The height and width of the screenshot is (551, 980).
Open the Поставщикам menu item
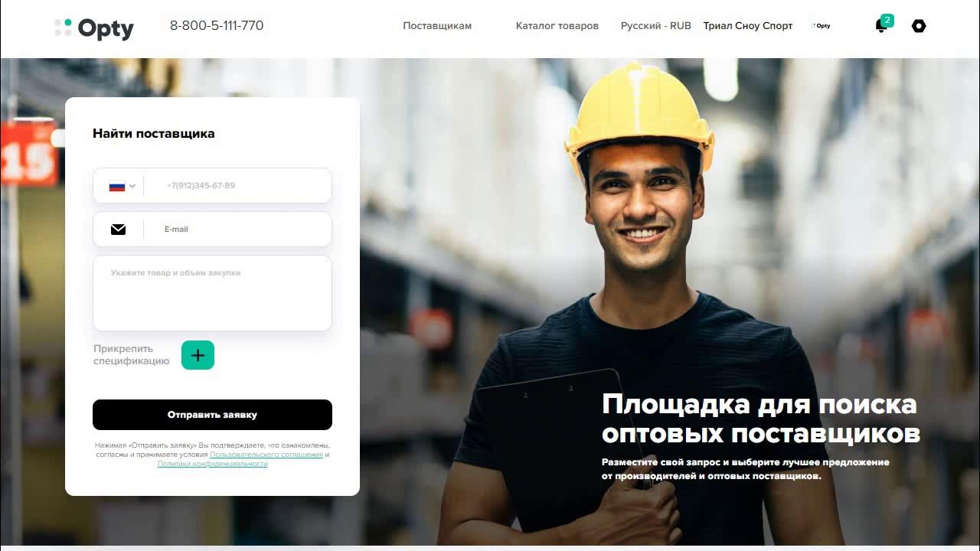click(437, 26)
